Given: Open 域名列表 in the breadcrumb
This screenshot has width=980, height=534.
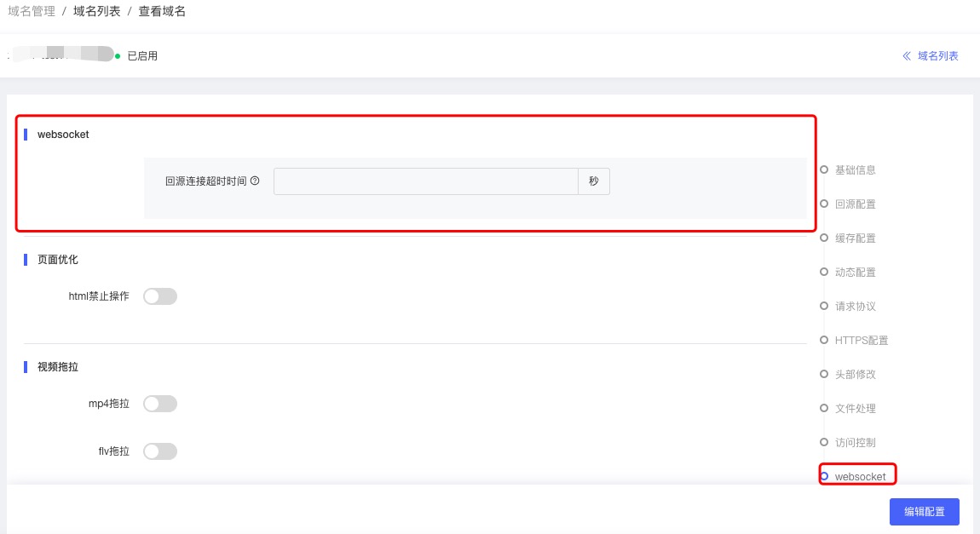Looking at the screenshot, I should [97, 11].
